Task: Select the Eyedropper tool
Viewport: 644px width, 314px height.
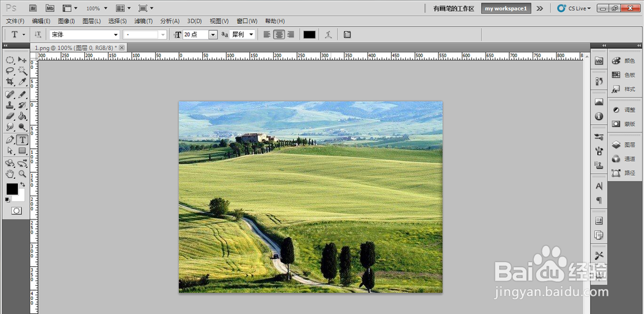Action: click(x=23, y=81)
